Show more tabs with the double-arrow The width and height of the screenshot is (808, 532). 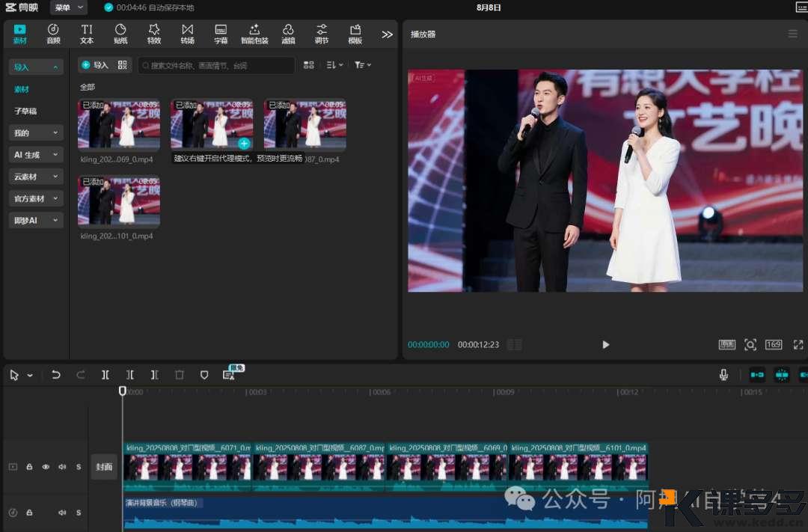387,34
